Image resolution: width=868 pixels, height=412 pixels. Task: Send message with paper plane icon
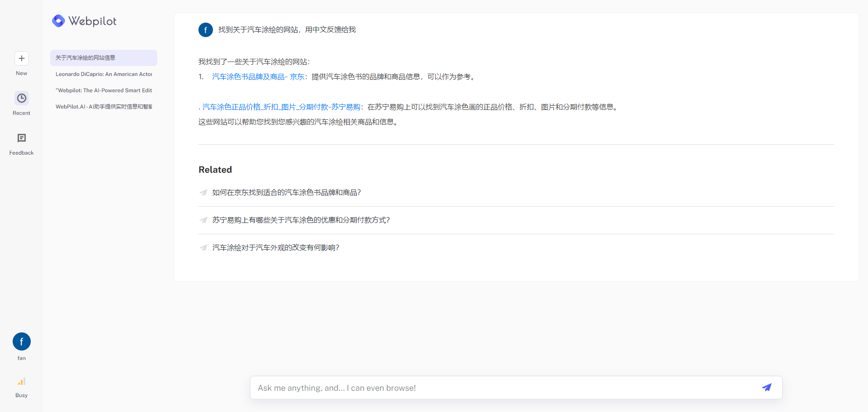766,388
